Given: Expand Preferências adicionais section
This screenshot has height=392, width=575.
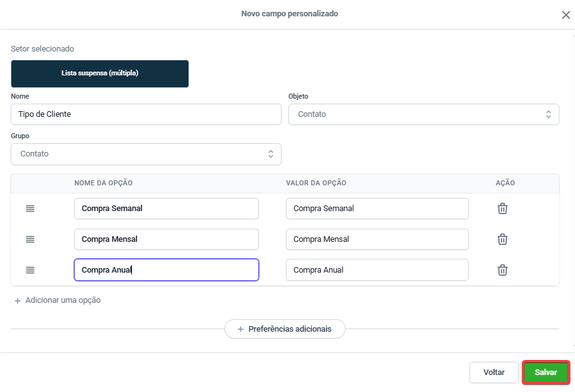Looking at the screenshot, I should pos(285,329).
